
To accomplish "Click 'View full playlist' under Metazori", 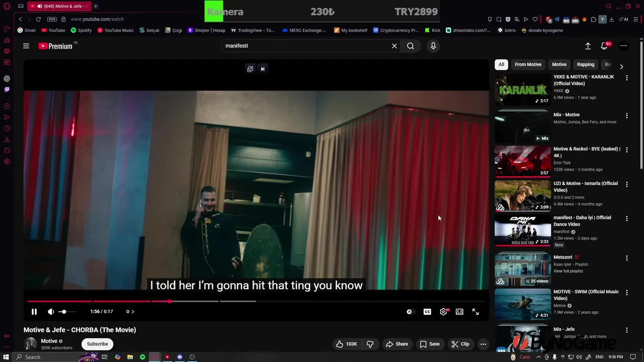I will 568,271.
